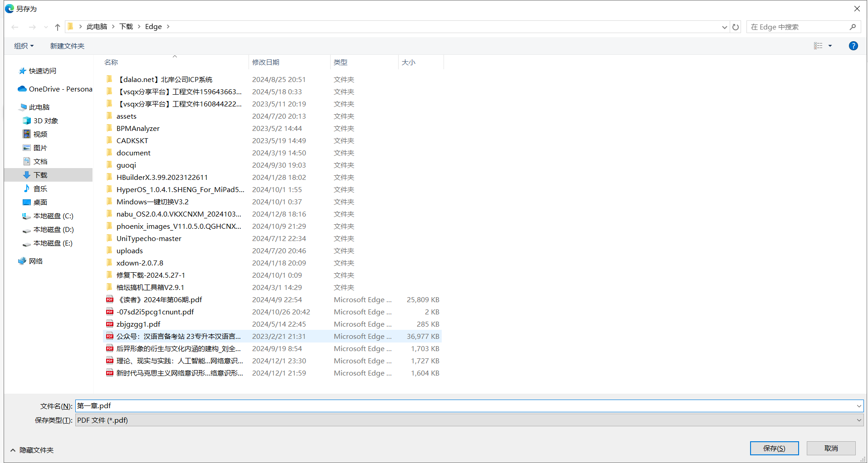868x463 pixels.
Task: Go forward arrow in navigation bar
Action: (x=32, y=27)
